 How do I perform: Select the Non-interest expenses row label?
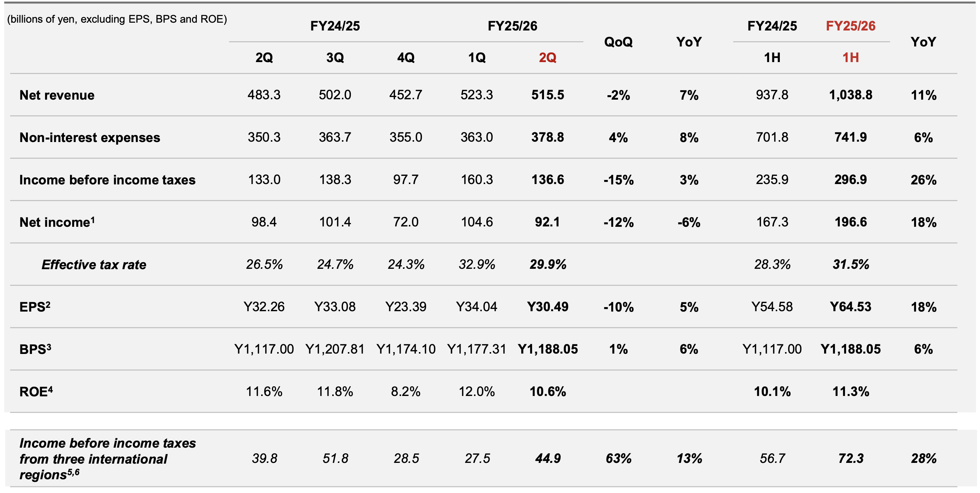(90, 137)
